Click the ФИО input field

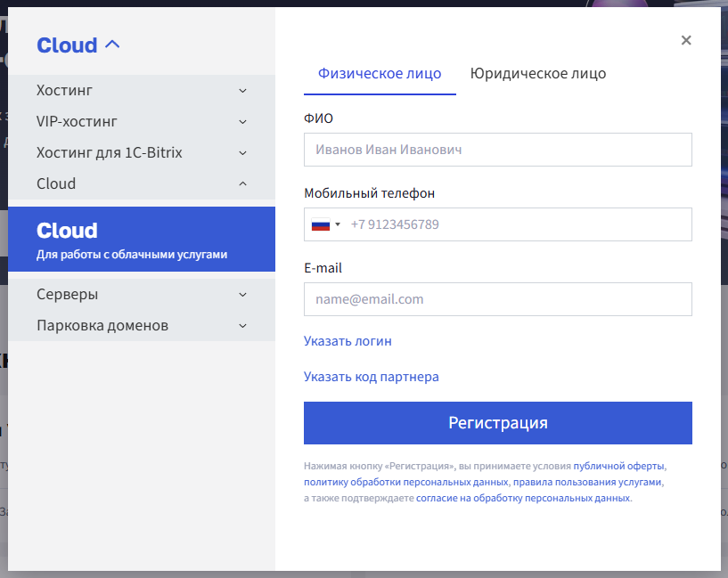click(x=497, y=150)
